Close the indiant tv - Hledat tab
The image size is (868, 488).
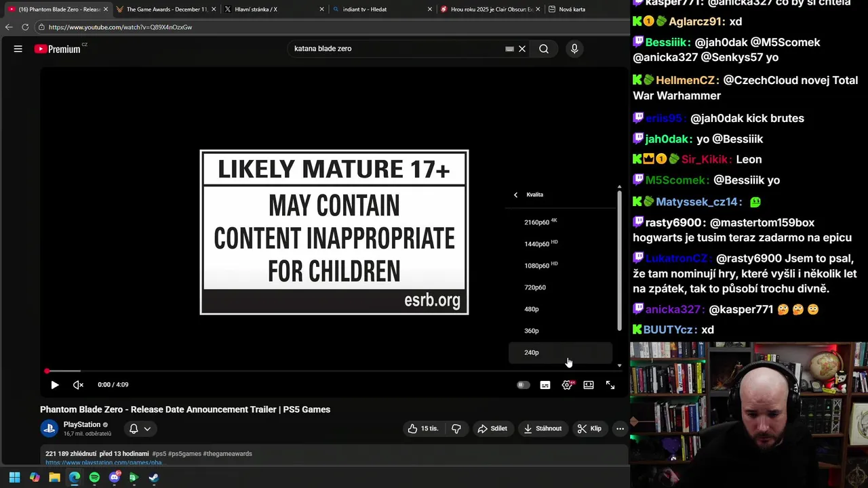coord(430,9)
